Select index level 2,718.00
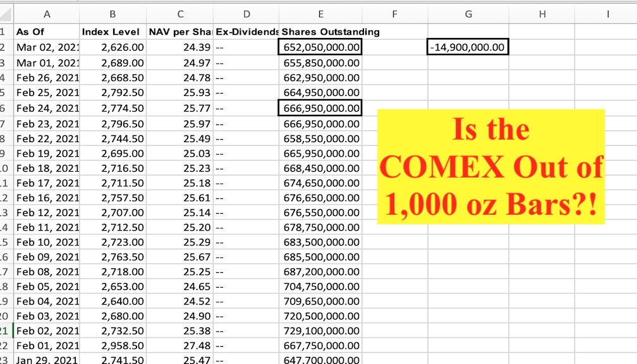The height and width of the screenshot is (364, 637). 112,272
